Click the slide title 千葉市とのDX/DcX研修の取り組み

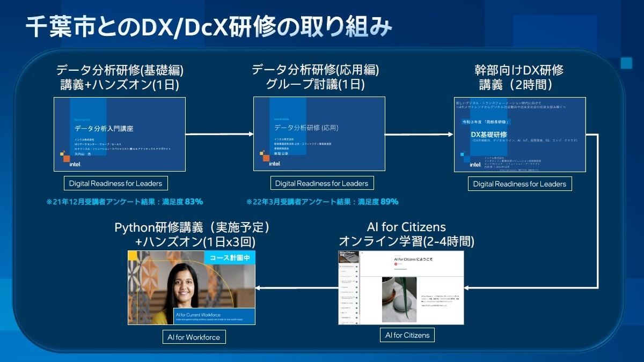tap(208, 28)
